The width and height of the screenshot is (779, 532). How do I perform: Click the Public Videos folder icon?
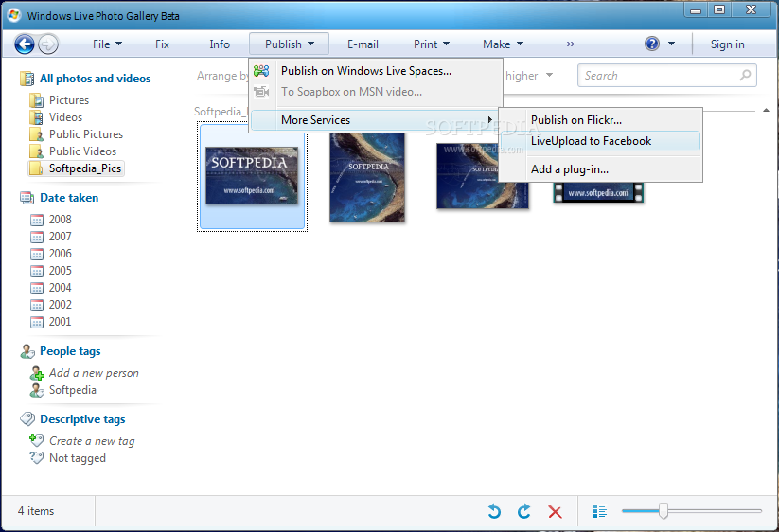[36, 151]
